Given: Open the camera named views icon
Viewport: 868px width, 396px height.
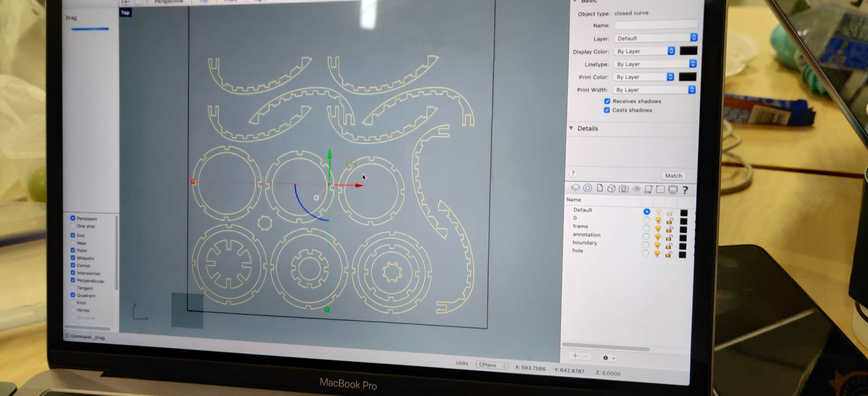Looking at the screenshot, I should point(624,189).
